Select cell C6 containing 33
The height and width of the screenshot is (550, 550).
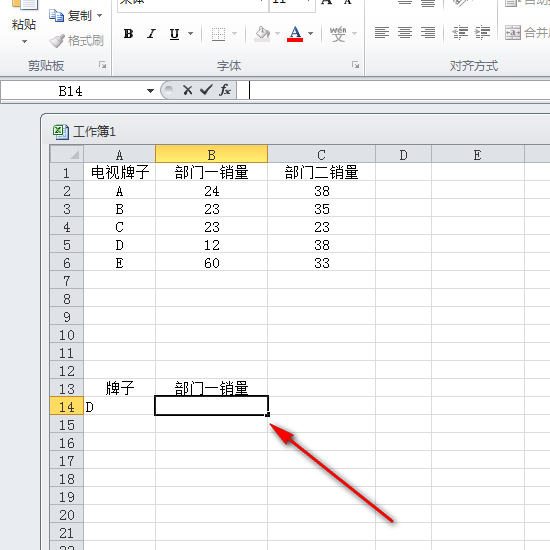click(321, 263)
